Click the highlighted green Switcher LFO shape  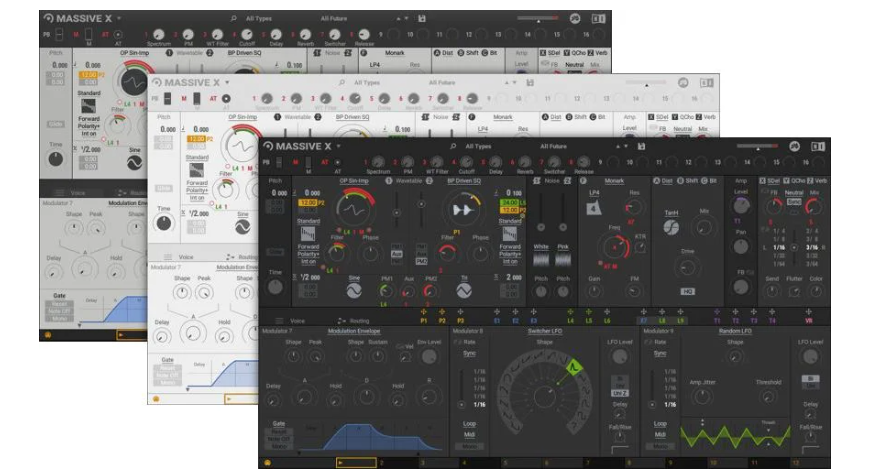point(574,367)
